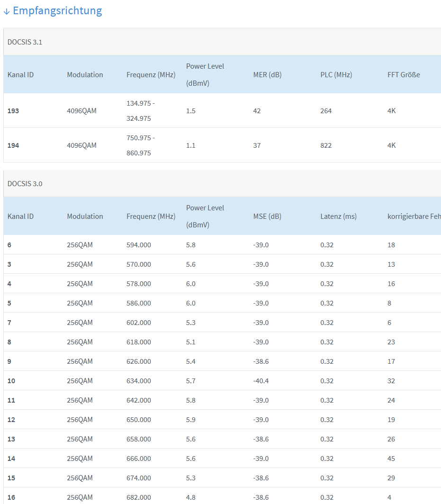Image resolution: width=441 pixels, height=504 pixels.
Task: Click the MER (dB) column header
Action: 267,75
